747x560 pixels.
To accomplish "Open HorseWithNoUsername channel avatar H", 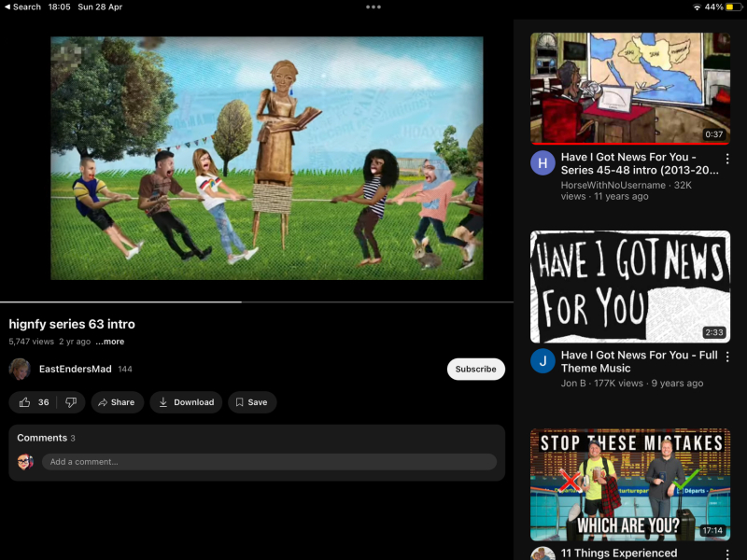I will [543, 162].
